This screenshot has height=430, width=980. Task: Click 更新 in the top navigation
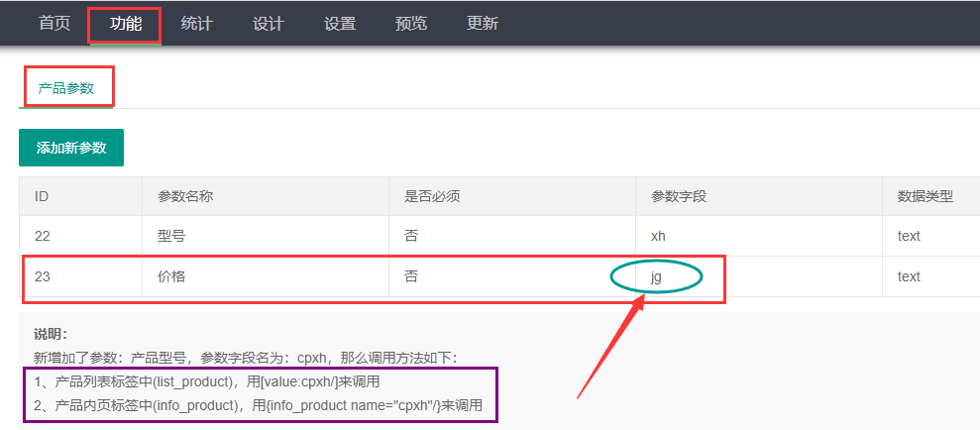pyautogui.click(x=483, y=23)
